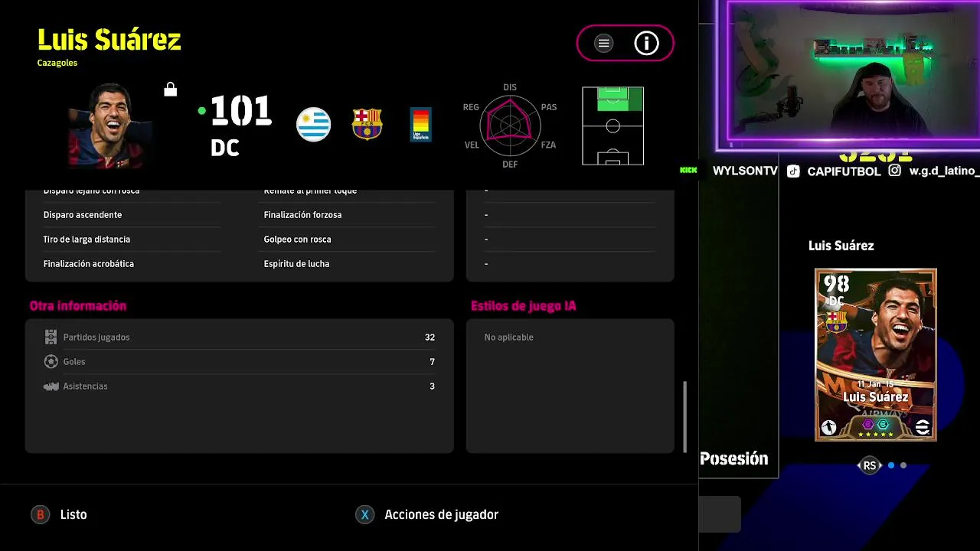Screen dimensions: 980x551
Task: Click Luis Suárez name above card
Action: coord(841,246)
